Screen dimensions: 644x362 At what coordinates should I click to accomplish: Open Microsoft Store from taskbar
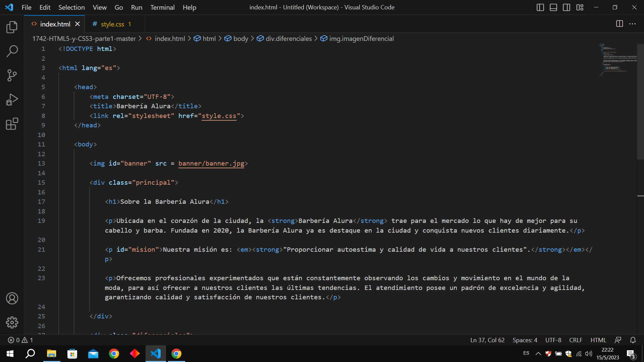pyautogui.click(x=72, y=354)
